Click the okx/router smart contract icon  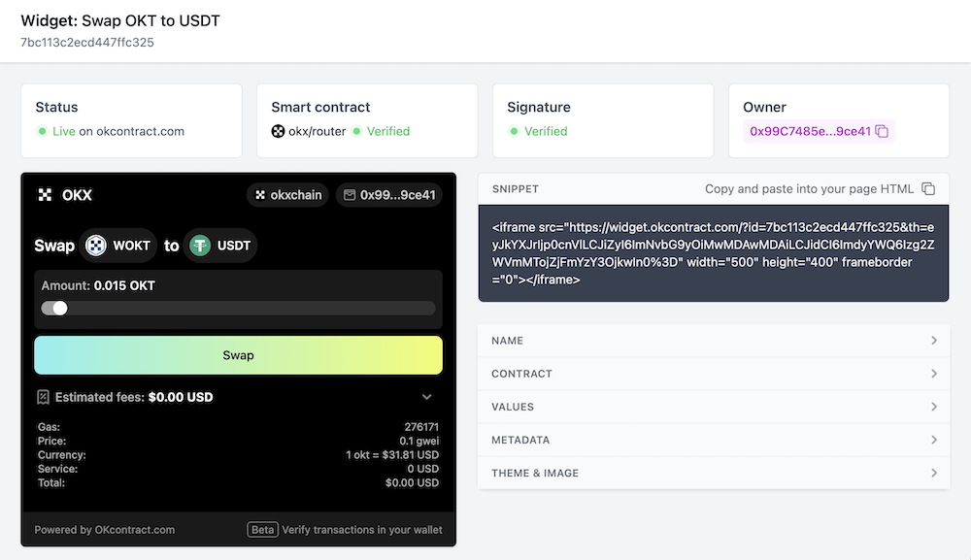[x=278, y=131]
